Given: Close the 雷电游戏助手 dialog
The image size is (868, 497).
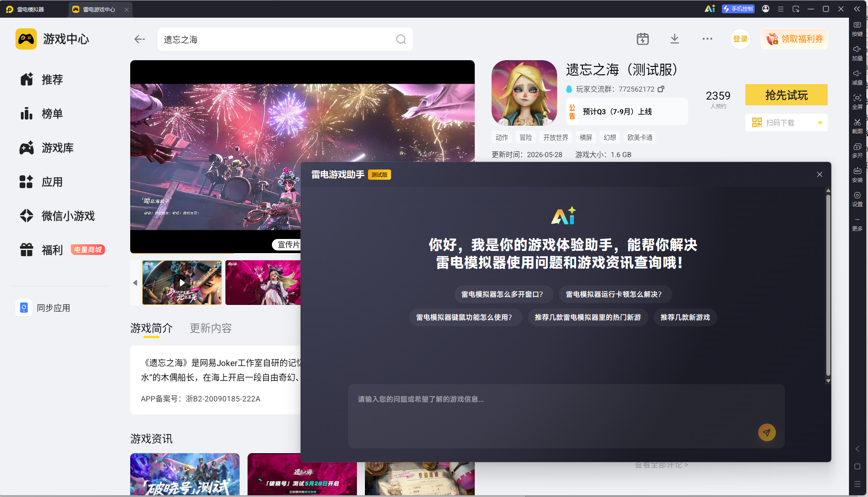Looking at the screenshot, I should click(x=820, y=174).
